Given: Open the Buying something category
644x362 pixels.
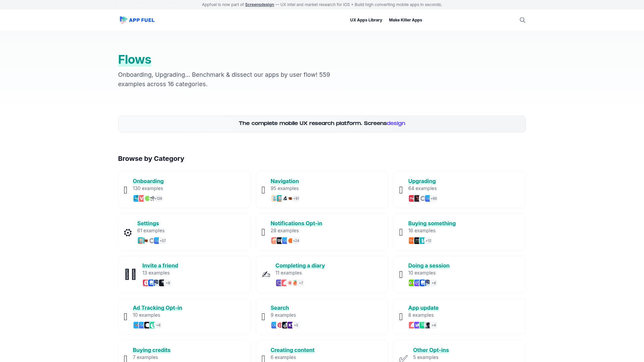Looking at the screenshot, I should (x=432, y=223).
